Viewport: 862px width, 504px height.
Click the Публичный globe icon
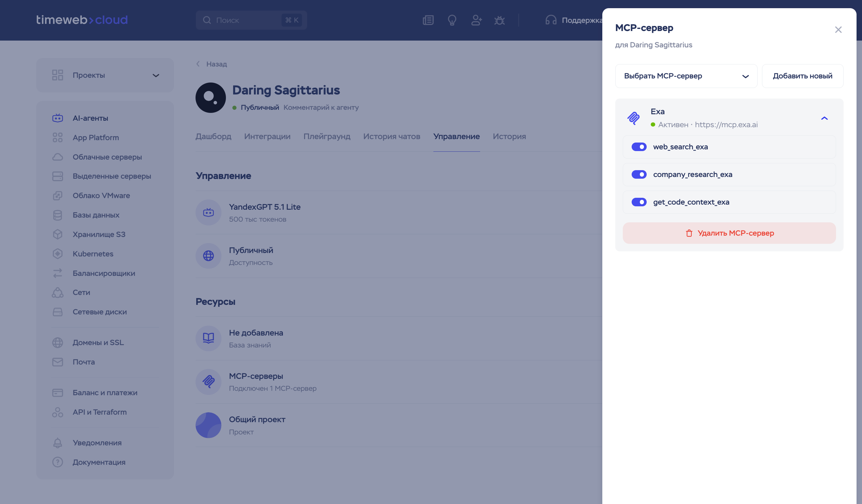(208, 256)
